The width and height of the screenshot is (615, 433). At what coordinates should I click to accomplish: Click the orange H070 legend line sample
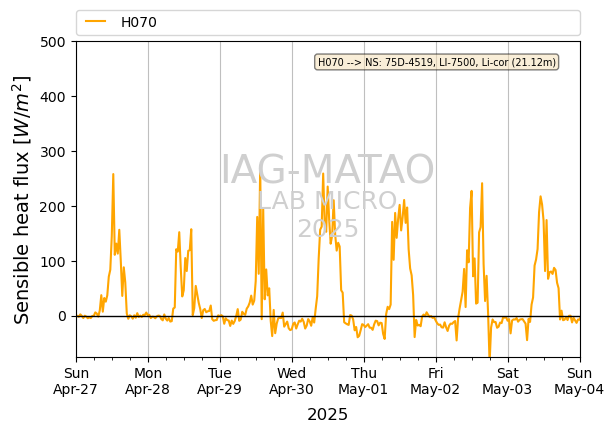[x=96, y=22]
